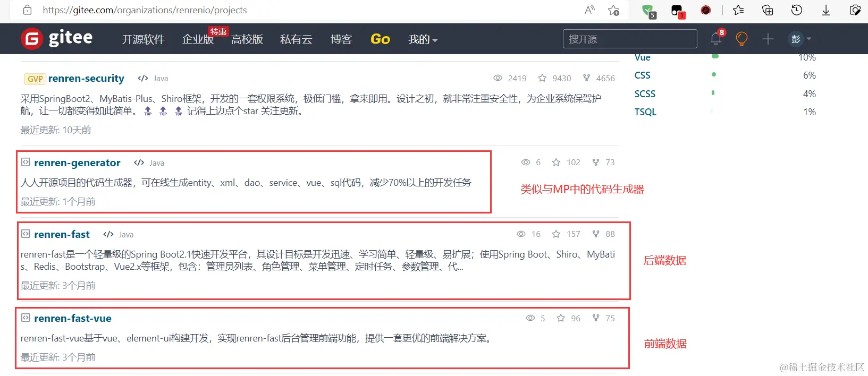Click the plus create icon

click(768, 39)
